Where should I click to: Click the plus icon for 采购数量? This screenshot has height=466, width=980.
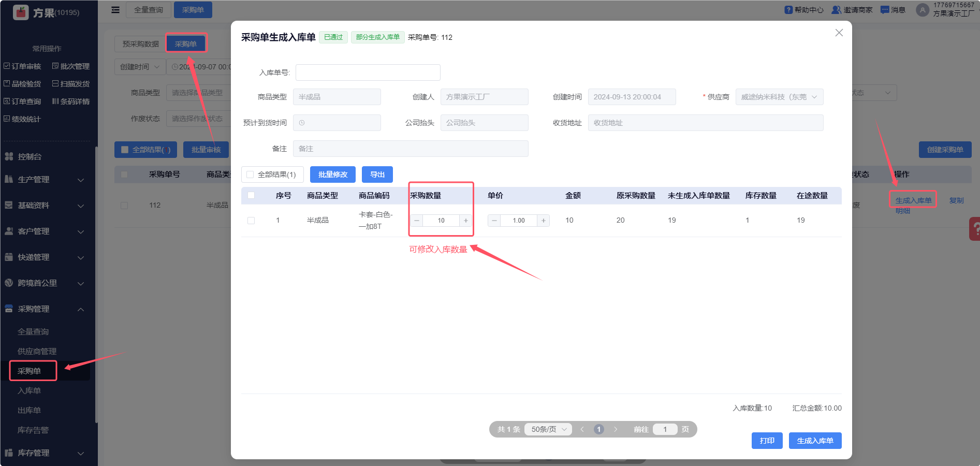466,221
